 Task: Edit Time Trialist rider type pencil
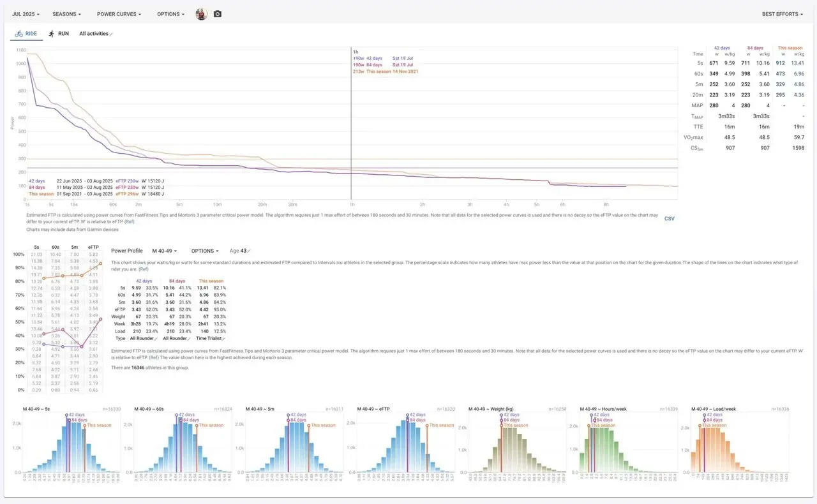point(224,339)
